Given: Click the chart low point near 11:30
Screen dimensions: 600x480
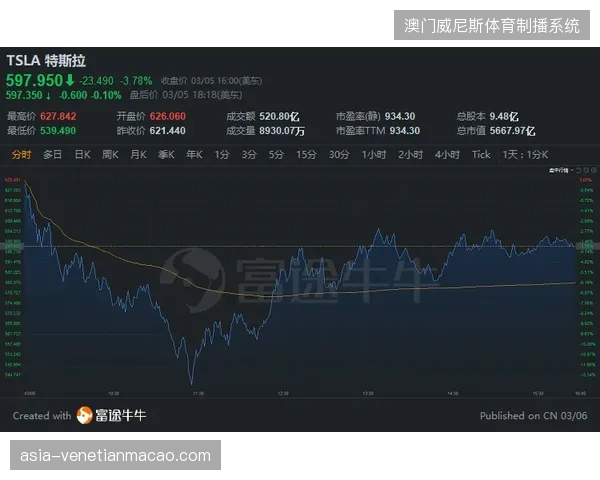Looking at the screenshot, I should click(191, 383).
